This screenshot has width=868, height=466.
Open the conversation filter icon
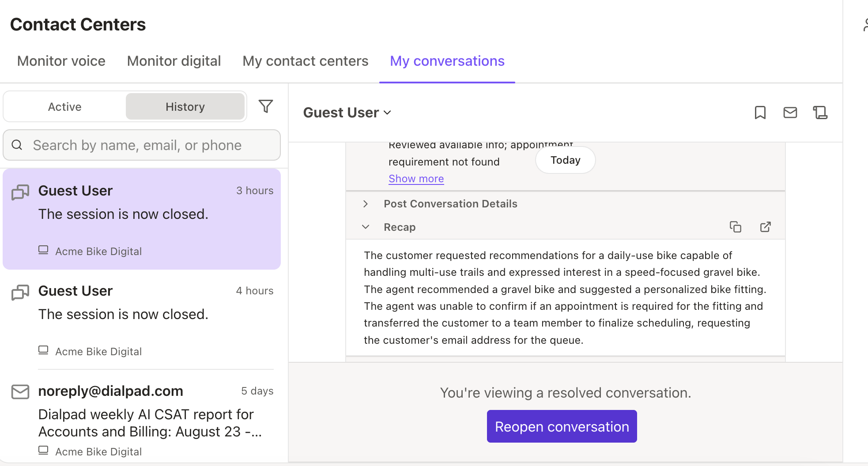pyautogui.click(x=266, y=106)
